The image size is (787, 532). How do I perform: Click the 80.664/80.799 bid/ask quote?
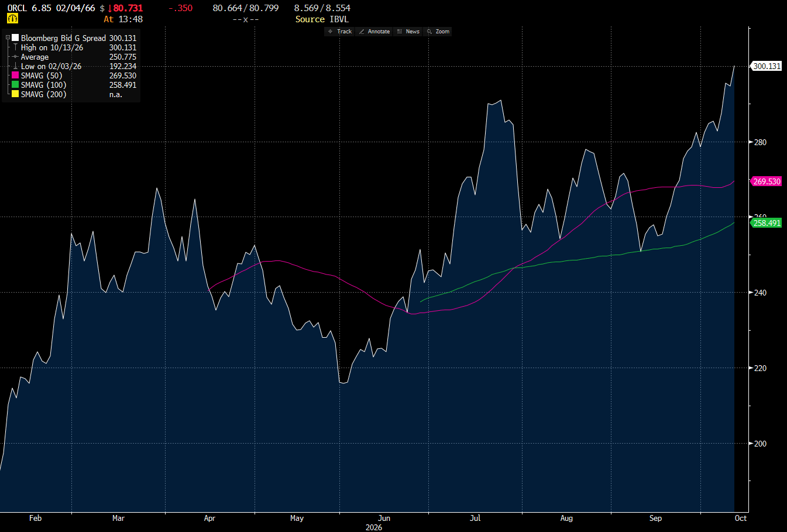(246, 8)
